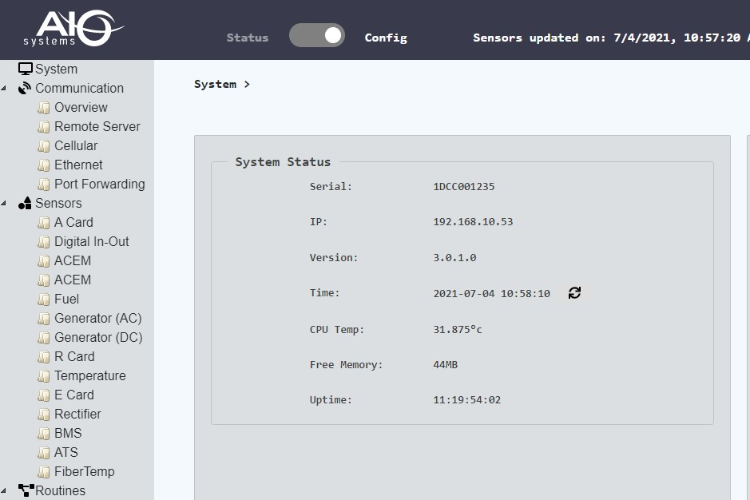Screen dimensions: 750x500
Task: Open the FiberTemp sensor page
Action: pos(84,471)
